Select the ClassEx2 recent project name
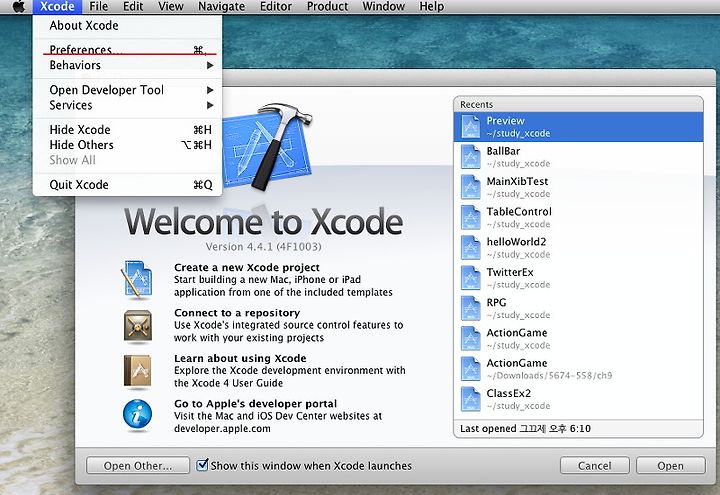Viewport: 720px width, 495px height. [x=509, y=394]
